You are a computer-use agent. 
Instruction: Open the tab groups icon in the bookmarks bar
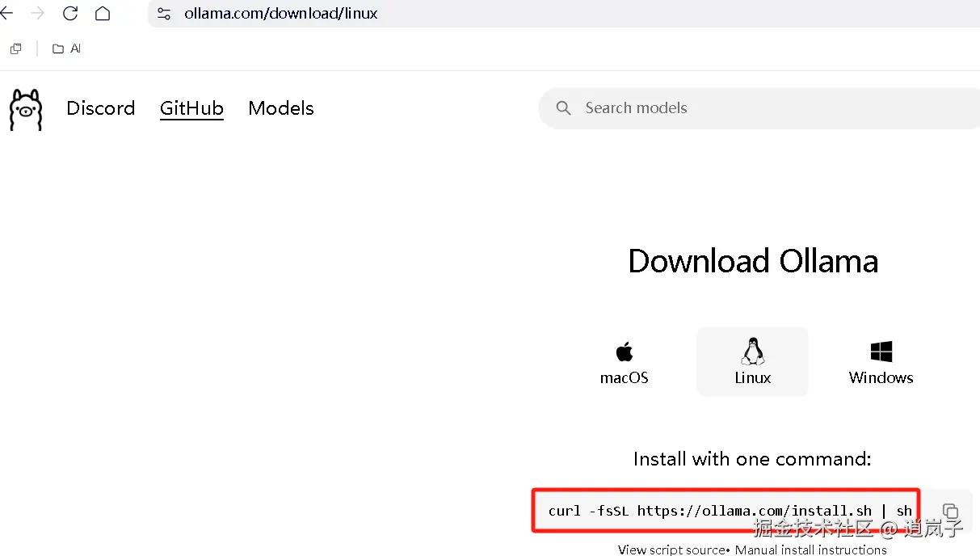15,48
